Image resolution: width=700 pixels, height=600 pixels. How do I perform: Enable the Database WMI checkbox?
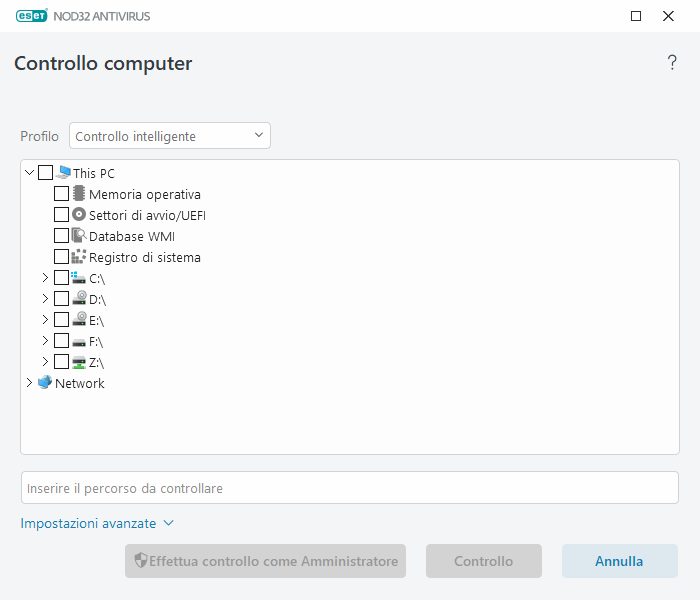coord(62,236)
